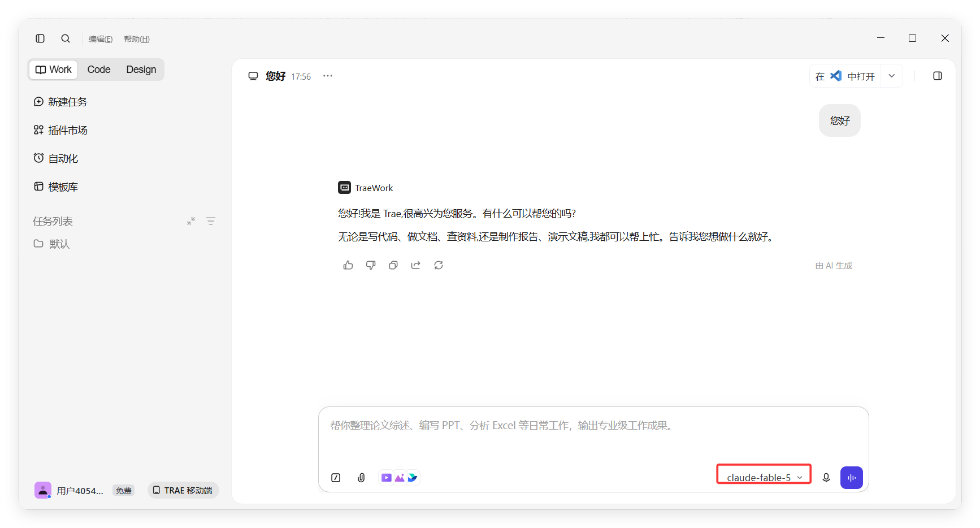Viewport: 980px width, 528px height.
Task: Maximize the Trae window
Action: [912, 38]
